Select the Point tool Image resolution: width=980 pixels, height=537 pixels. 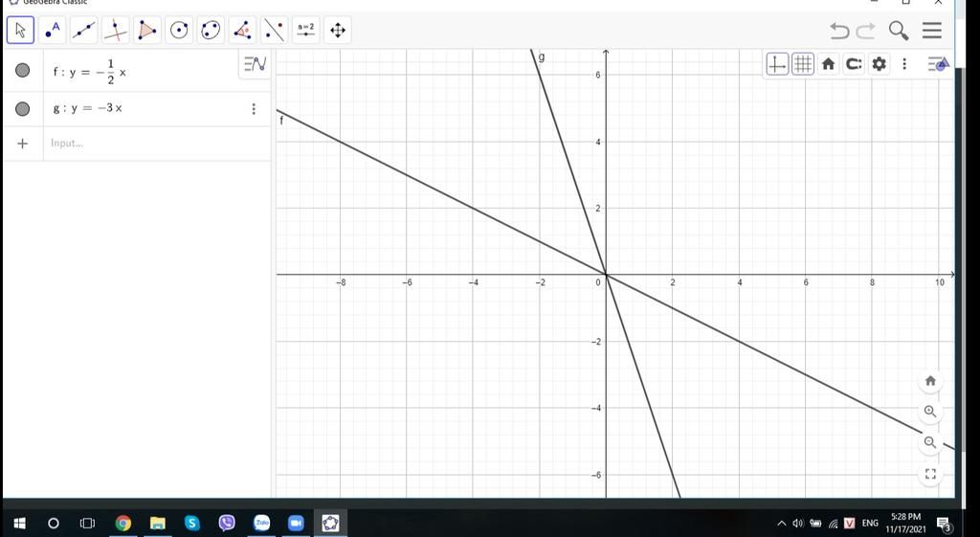tap(53, 30)
